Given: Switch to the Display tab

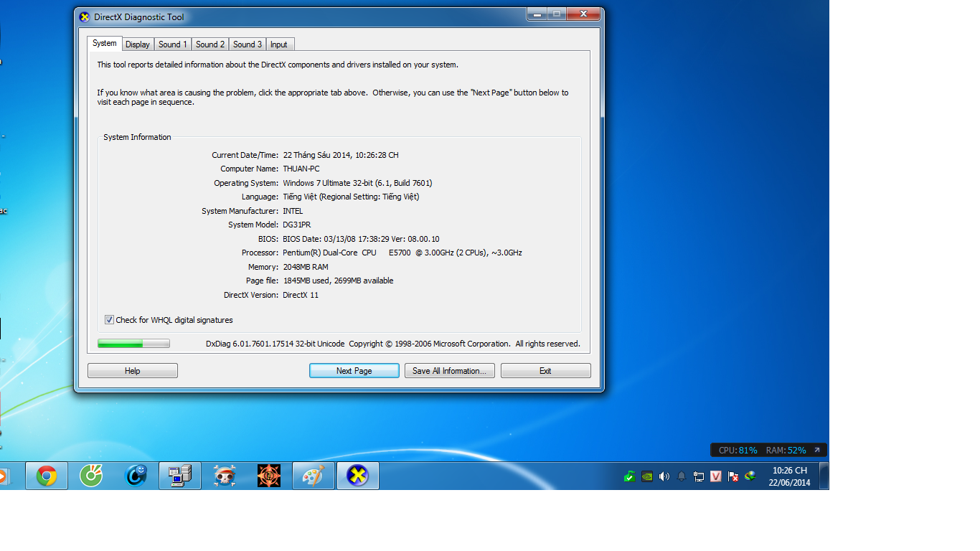Looking at the screenshot, I should click(x=137, y=44).
